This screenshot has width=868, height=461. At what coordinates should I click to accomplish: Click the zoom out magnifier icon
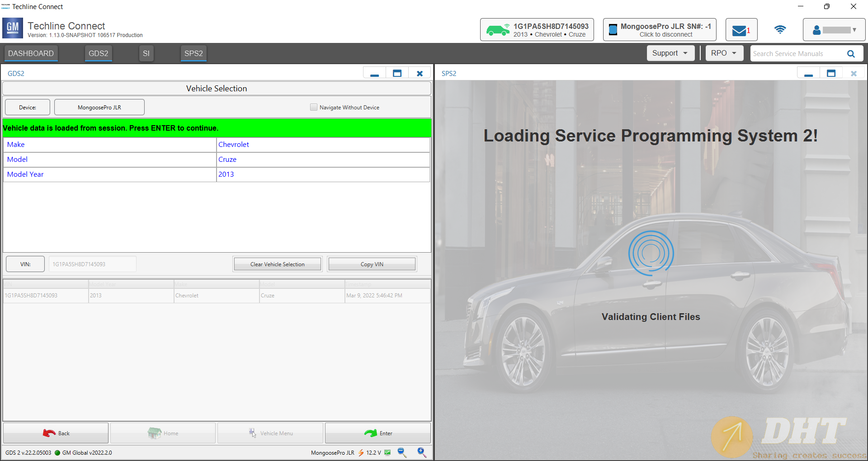click(x=402, y=452)
